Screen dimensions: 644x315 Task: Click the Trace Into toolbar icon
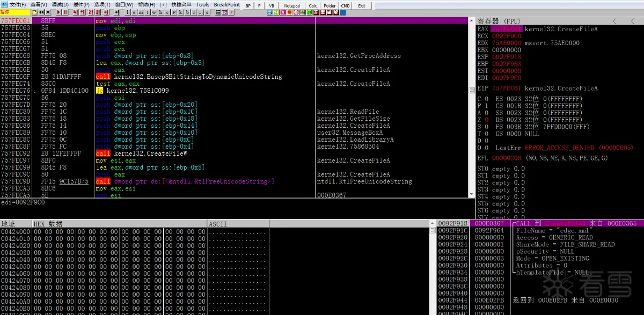[90, 12]
